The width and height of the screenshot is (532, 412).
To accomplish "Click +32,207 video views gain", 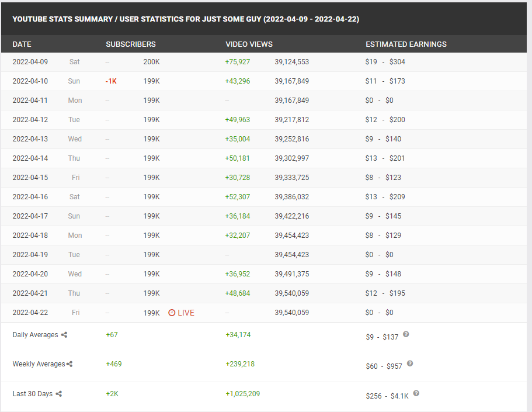I will pyautogui.click(x=238, y=236).
